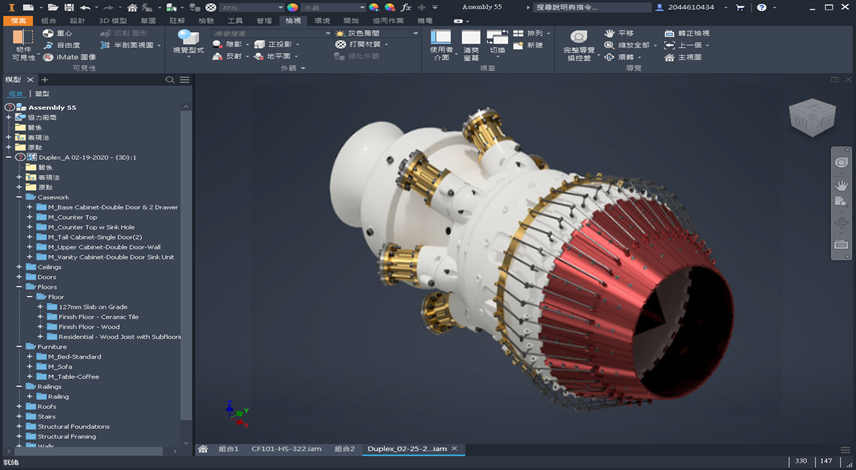Add a browser panel with the plus button

click(45, 80)
